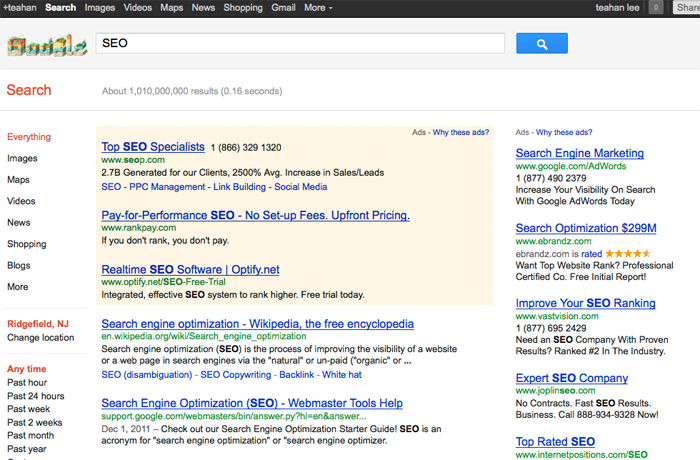Open Webmaster Tools Help SEO result
Viewport: 700px width, 460px height.
pos(252,403)
